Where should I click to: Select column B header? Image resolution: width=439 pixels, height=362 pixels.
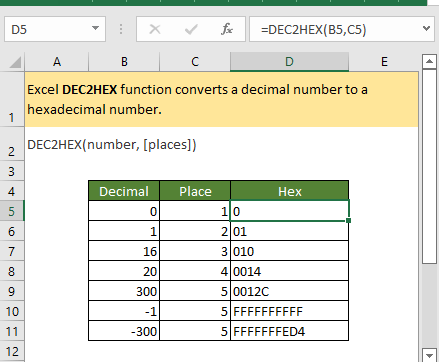pos(124,62)
